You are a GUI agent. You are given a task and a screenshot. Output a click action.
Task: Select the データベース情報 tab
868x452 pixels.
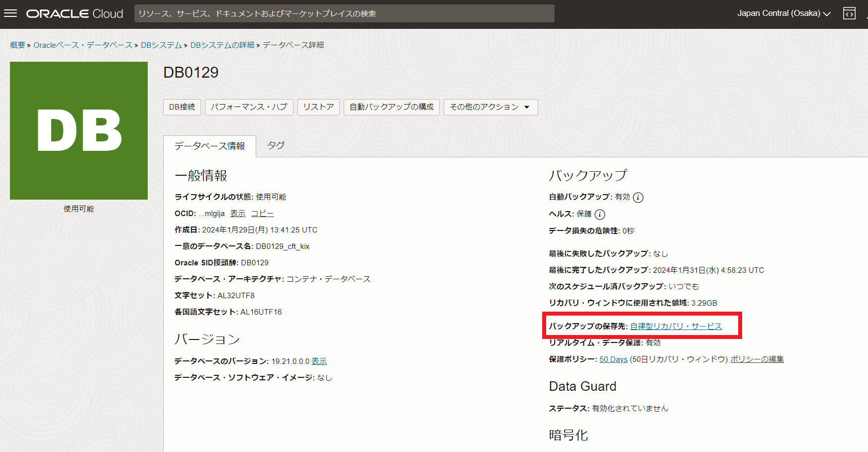pyautogui.click(x=209, y=146)
